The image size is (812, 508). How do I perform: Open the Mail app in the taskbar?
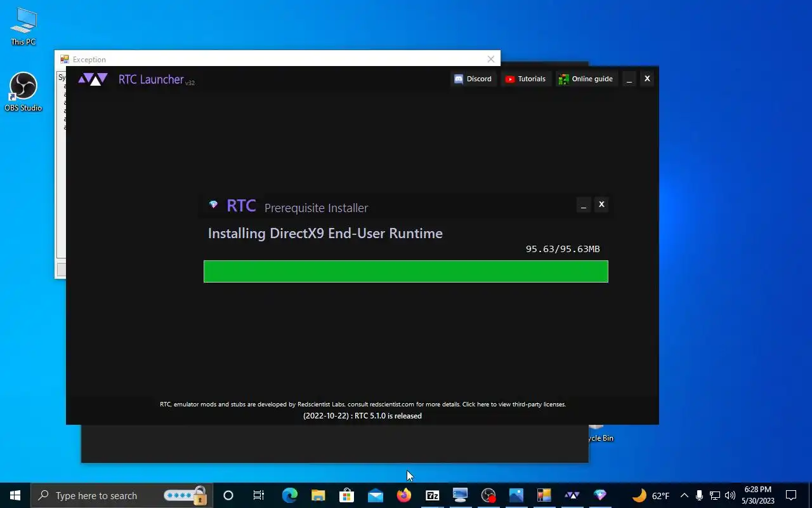pyautogui.click(x=376, y=495)
